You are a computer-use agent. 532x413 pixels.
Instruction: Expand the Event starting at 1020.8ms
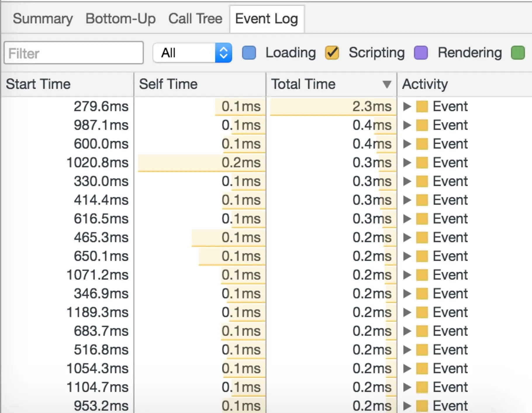[x=407, y=163]
